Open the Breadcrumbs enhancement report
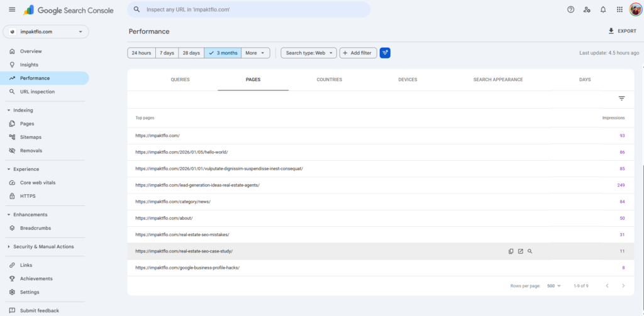The height and width of the screenshot is (316, 644). (45, 228)
